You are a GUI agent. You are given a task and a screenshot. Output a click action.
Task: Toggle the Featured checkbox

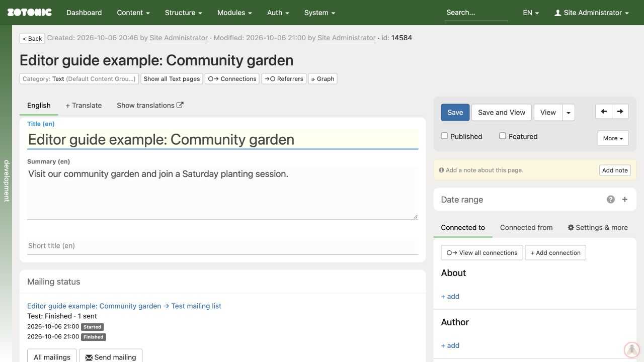(503, 136)
